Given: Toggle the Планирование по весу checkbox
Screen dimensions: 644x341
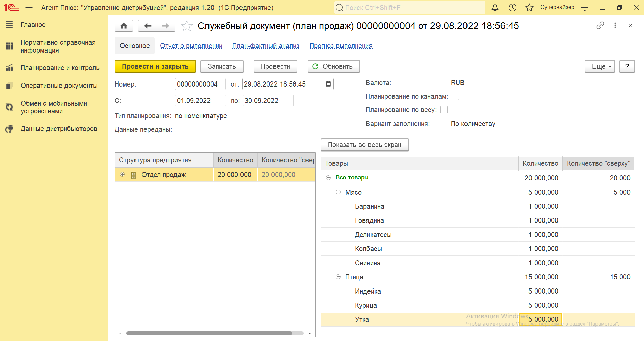Looking at the screenshot, I should 444,110.
